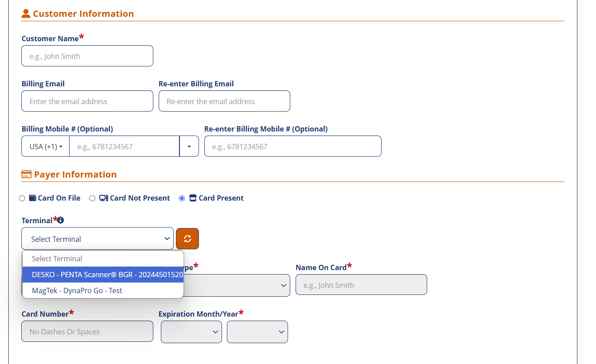The width and height of the screenshot is (596, 364).
Task: Open the Select Terminal dropdown
Action: point(97,239)
